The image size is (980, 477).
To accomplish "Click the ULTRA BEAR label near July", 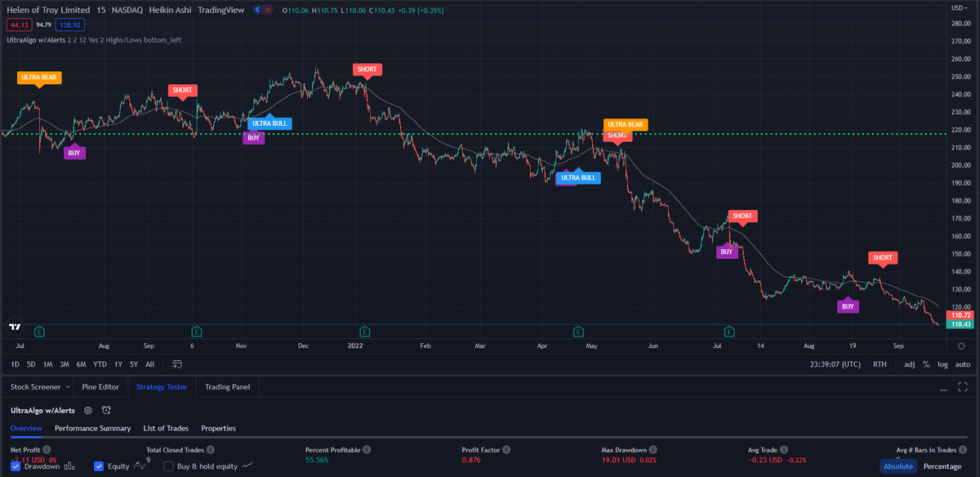I will (x=39, y=77).
